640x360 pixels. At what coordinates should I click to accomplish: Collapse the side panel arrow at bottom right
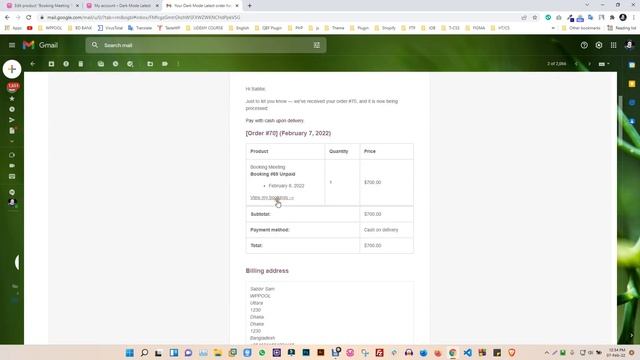[632, 336]
